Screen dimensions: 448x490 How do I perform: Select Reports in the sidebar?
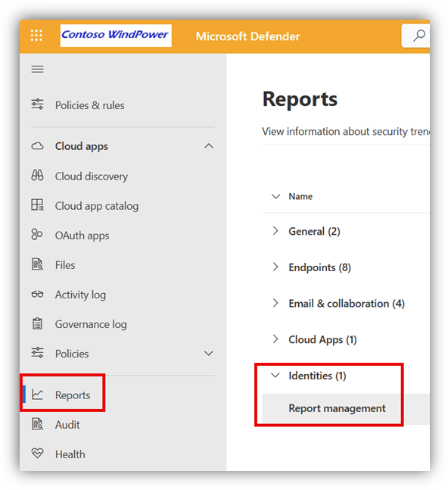73,395
